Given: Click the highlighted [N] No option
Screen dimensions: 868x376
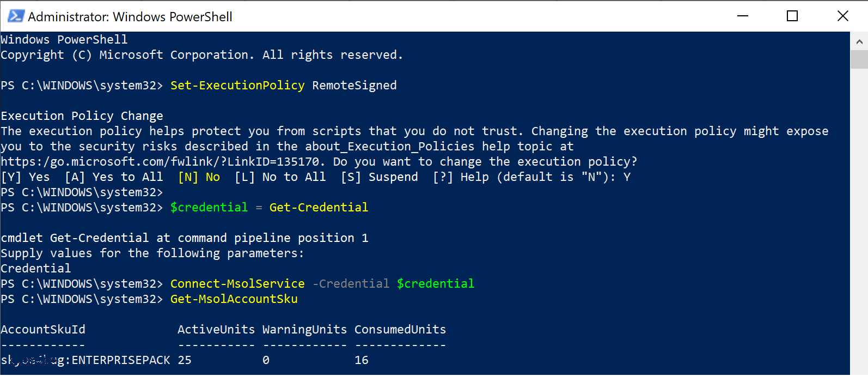Looking at the screenshot, I should [x=199, y=177].
